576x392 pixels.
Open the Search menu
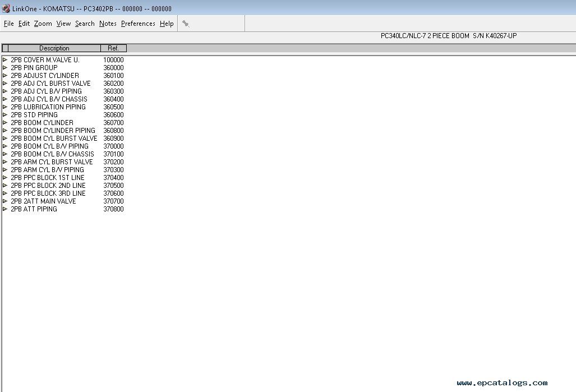(85, 24)
